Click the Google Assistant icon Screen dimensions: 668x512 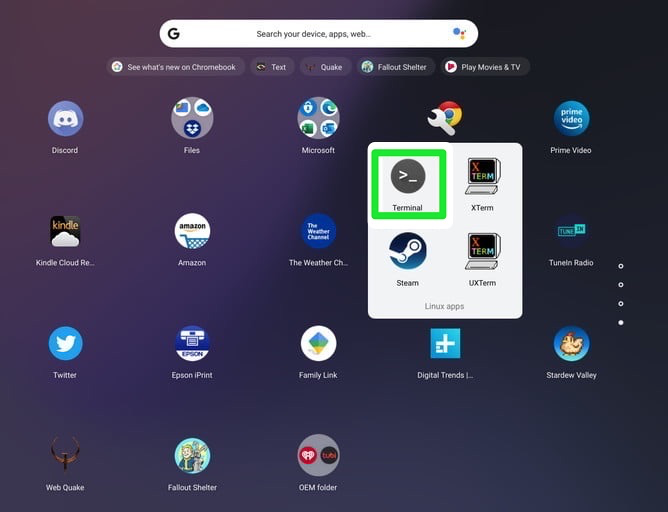459,33
